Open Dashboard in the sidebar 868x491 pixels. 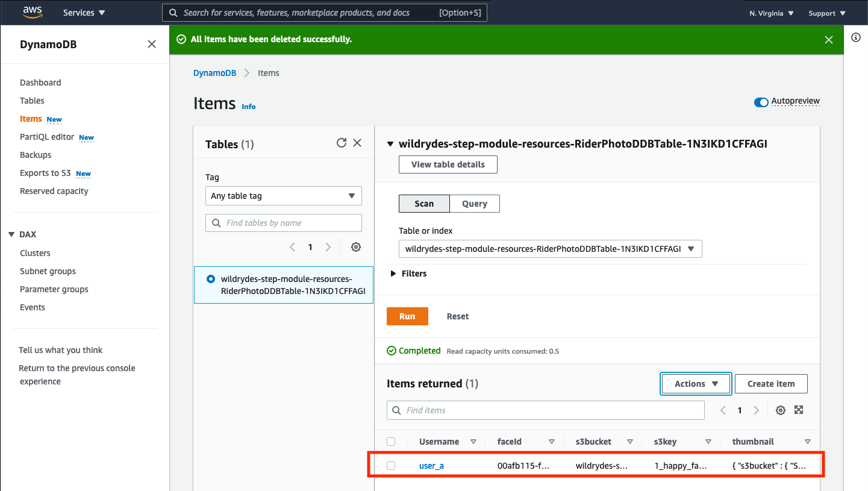(40, 83)
